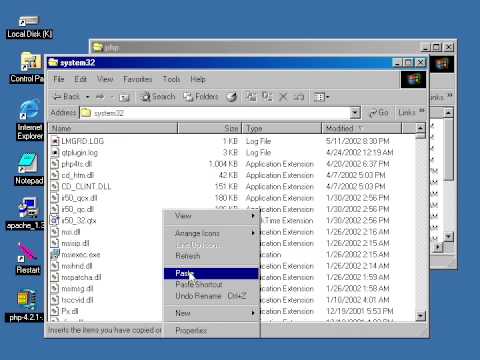Sort by the Type column header

point(282,128)
